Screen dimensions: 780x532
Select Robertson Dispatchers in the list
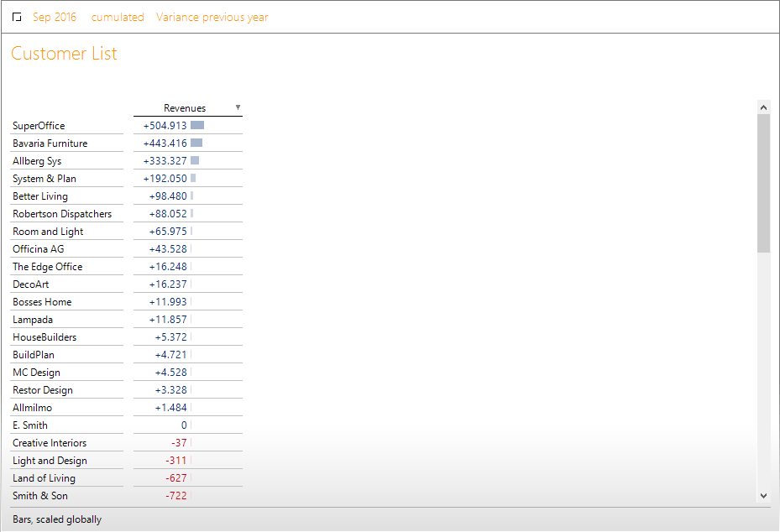click(x=62, y=214)
